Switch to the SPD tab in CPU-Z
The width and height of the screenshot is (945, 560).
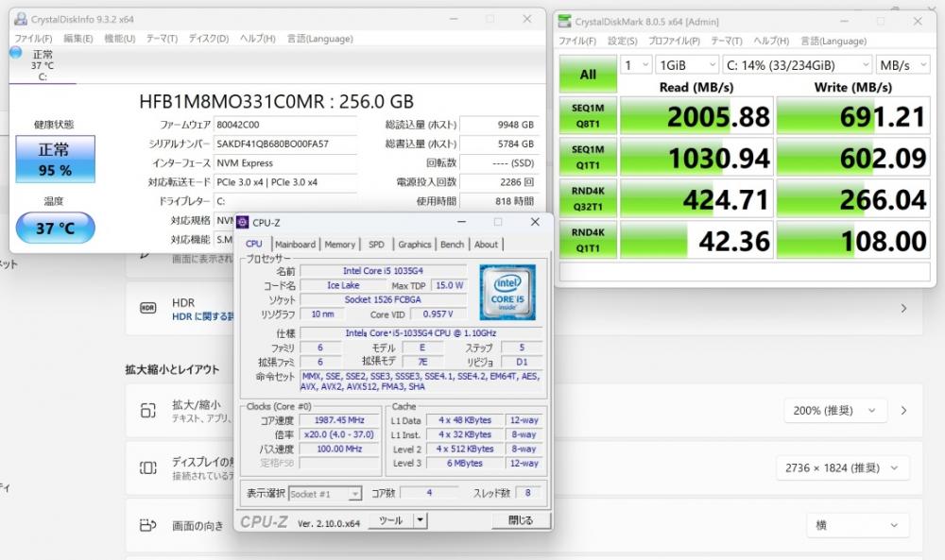pos(376,245)
